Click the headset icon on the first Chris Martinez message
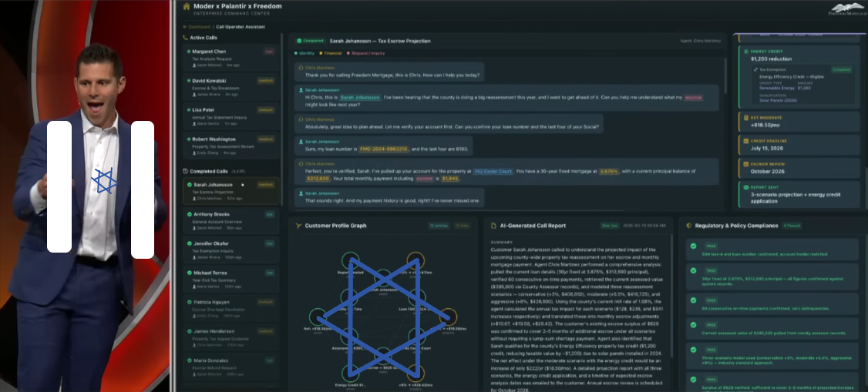Viewport: 868px width, 392px height. [301, 68]
